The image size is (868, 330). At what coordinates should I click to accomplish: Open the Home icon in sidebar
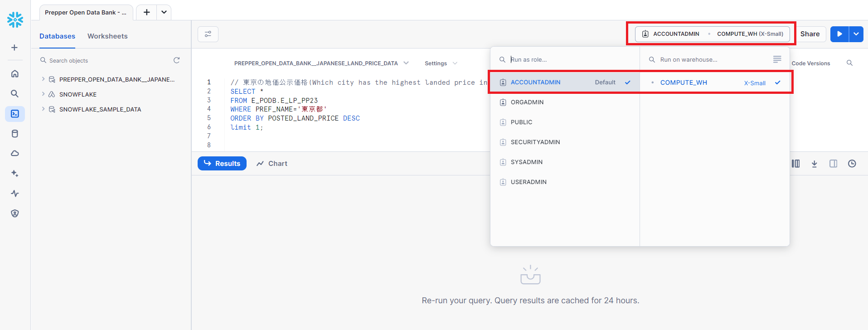(x=15, y=73)
